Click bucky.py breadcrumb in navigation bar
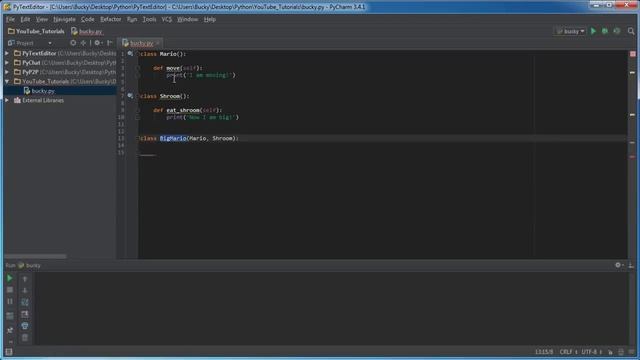This screenshot has width=640, height=360. click(x=87, y=31)
